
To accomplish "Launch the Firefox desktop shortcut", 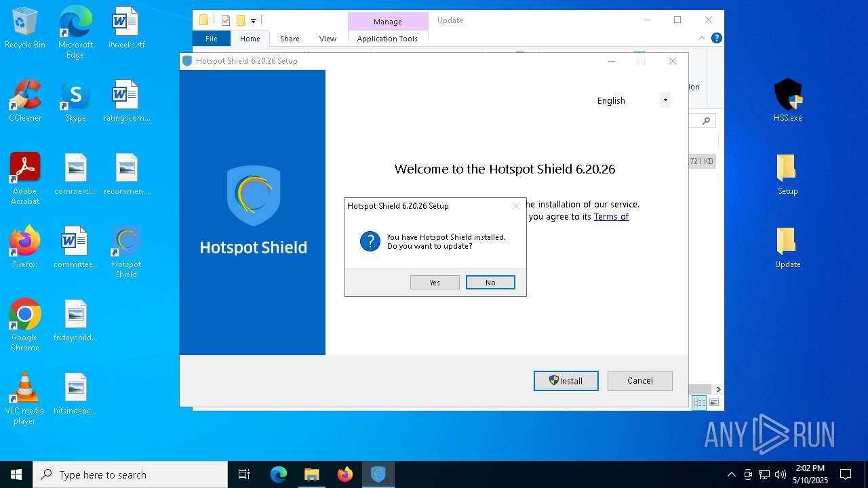I will tap(25, 248).
